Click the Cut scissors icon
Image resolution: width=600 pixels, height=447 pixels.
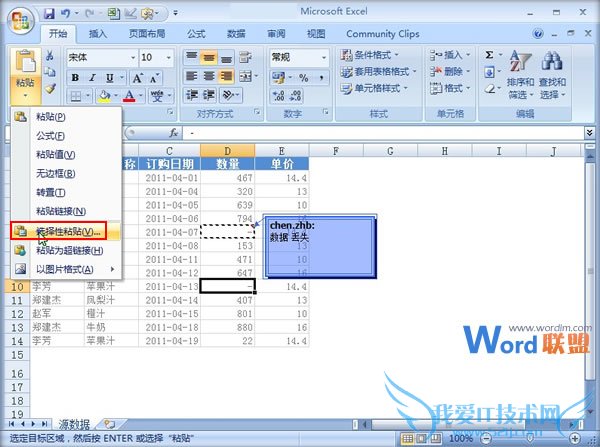point(50,56)
